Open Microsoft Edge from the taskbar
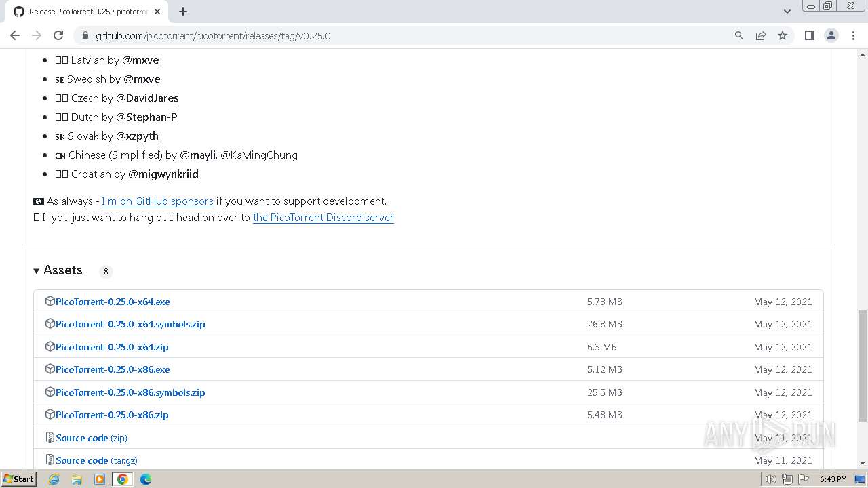The width and height of the screenshot is (868, 488). pos(146,479)
